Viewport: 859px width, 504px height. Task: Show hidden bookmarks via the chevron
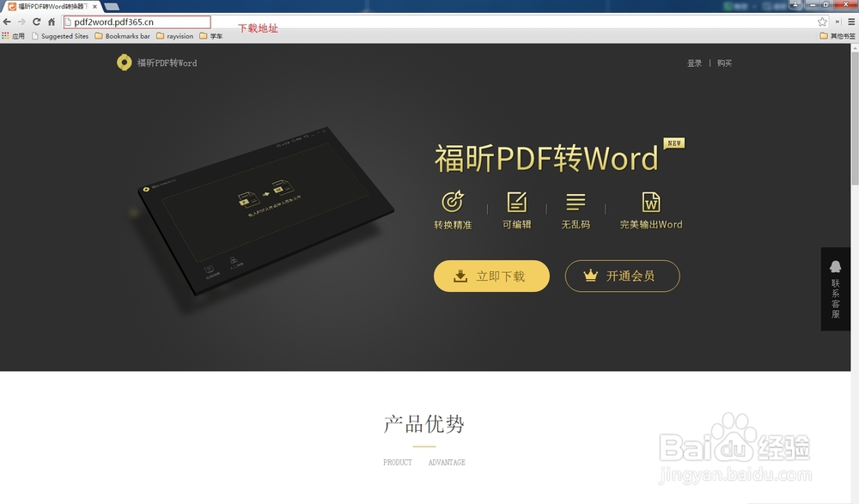[837, 22]
